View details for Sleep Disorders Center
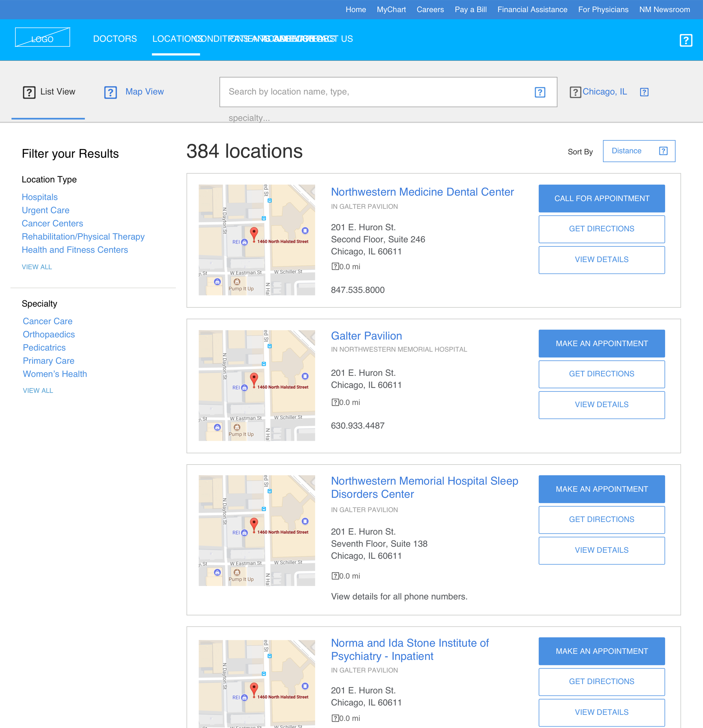Viewport: 703px width, 728px height. coord(602,550)
